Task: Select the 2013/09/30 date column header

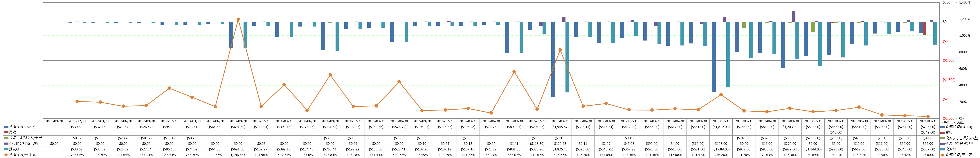Action: tap(238, 121)
